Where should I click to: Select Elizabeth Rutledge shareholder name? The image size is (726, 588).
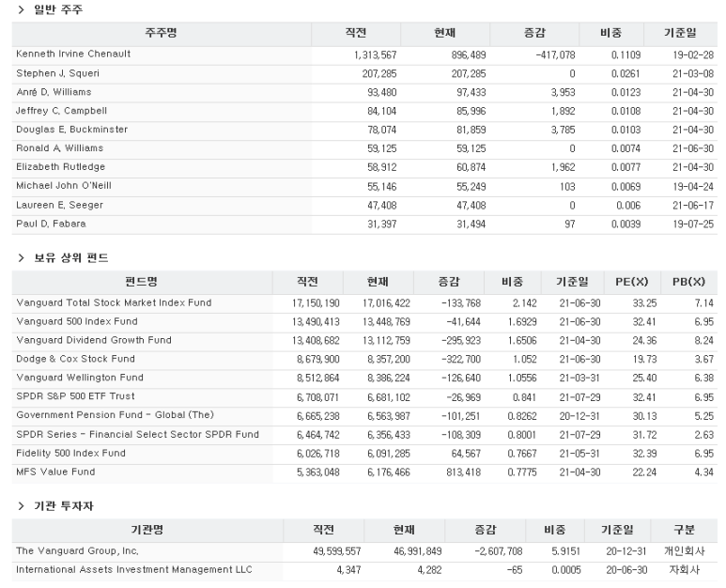[x=61, y=166]
